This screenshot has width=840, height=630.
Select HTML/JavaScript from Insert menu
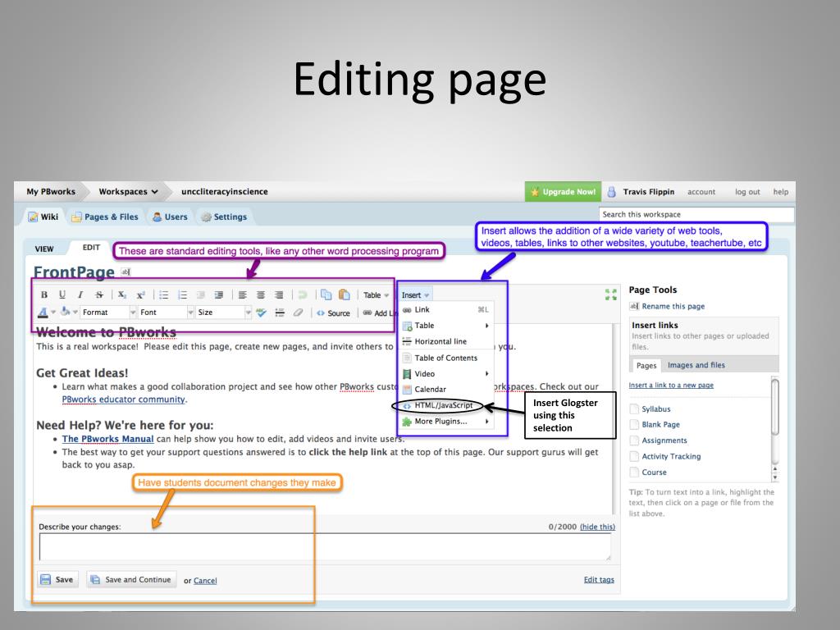click(x=446, y=405)
